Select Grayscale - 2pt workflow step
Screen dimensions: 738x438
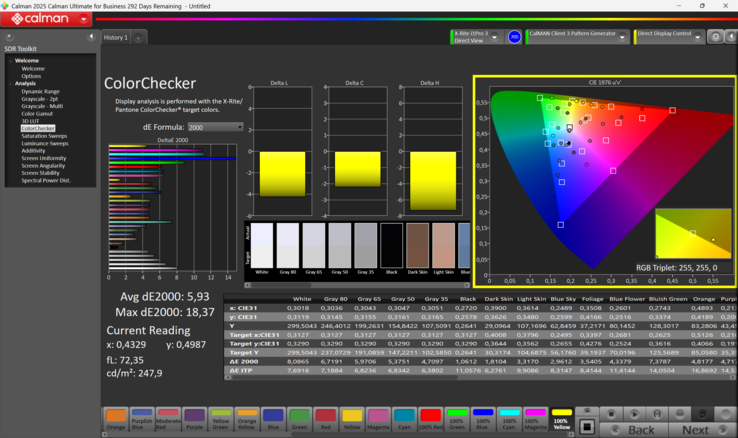(x=40, y=99)
